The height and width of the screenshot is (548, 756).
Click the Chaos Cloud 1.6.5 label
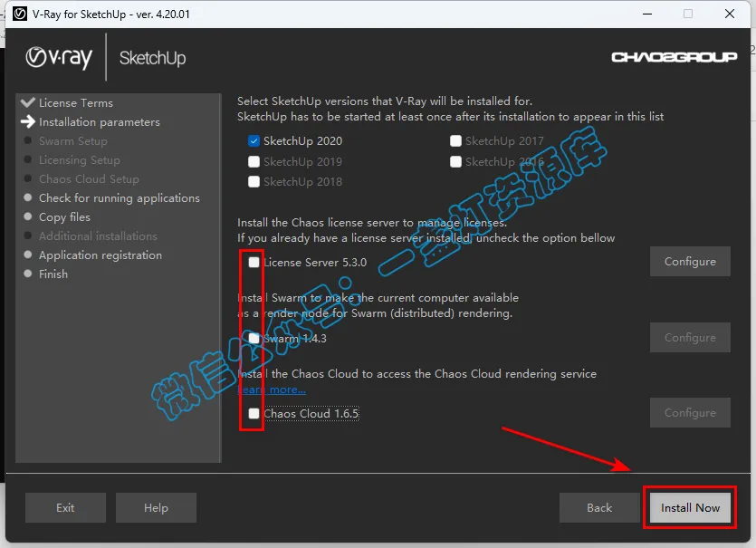click(x=311, y=413)
